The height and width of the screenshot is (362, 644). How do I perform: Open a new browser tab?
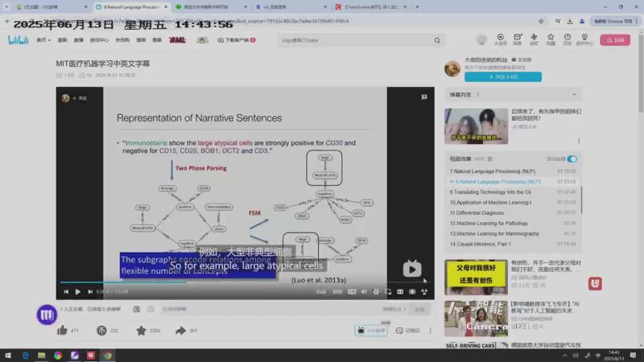coord(417,7)
